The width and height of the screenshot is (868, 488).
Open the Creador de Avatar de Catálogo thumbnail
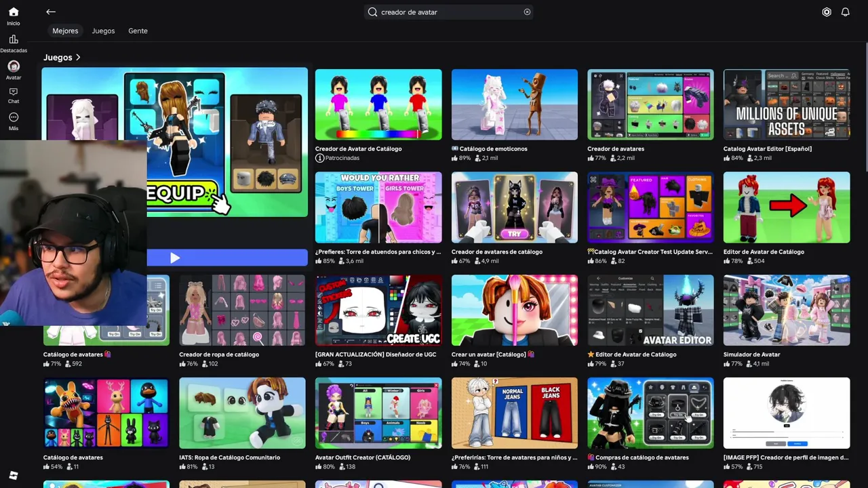coord(378,104)
